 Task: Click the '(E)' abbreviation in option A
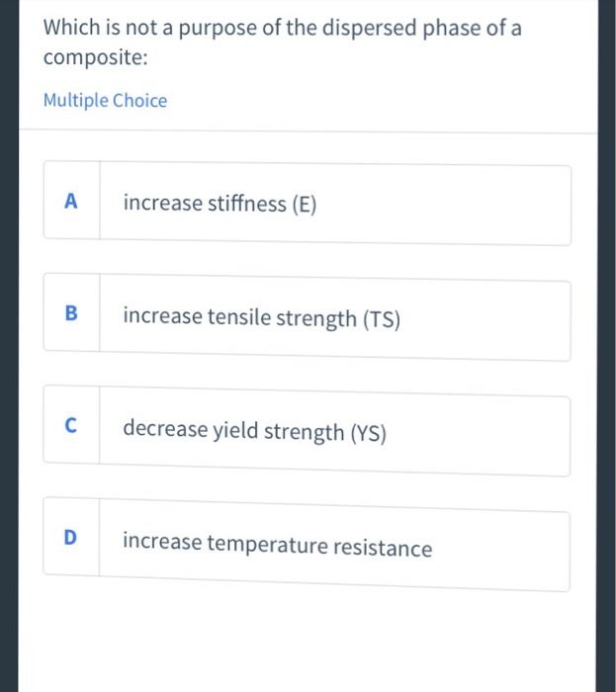pos(305,205)
